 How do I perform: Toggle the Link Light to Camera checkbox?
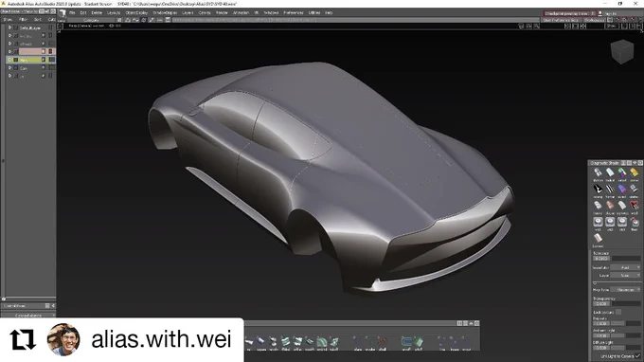pos(637,355)
